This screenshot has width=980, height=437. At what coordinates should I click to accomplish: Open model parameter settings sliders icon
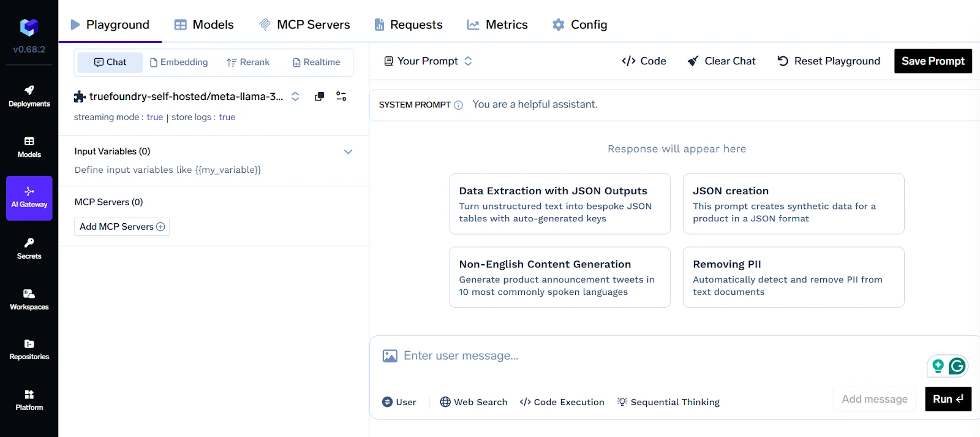click(341, 96)
